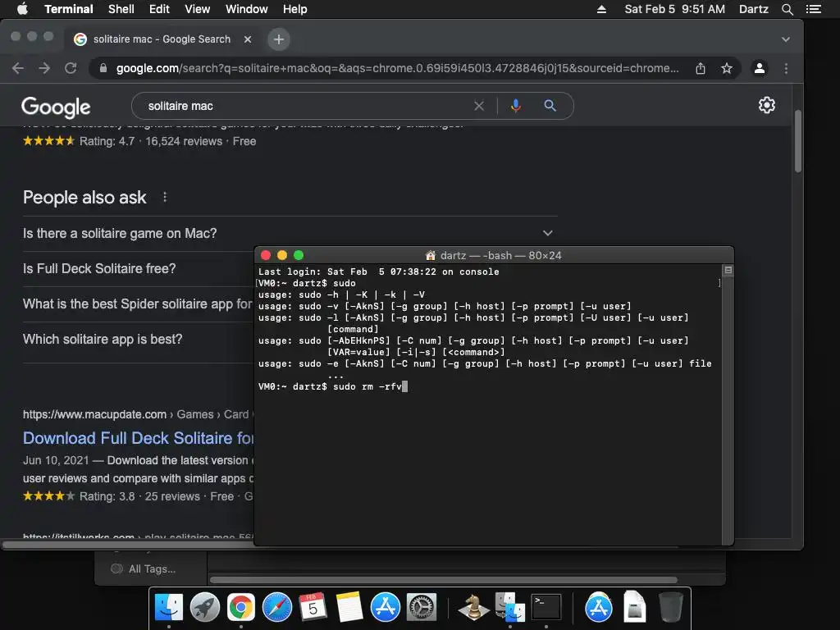
Task: Open Google quick settings gear
Action: [x=767, y=105]
